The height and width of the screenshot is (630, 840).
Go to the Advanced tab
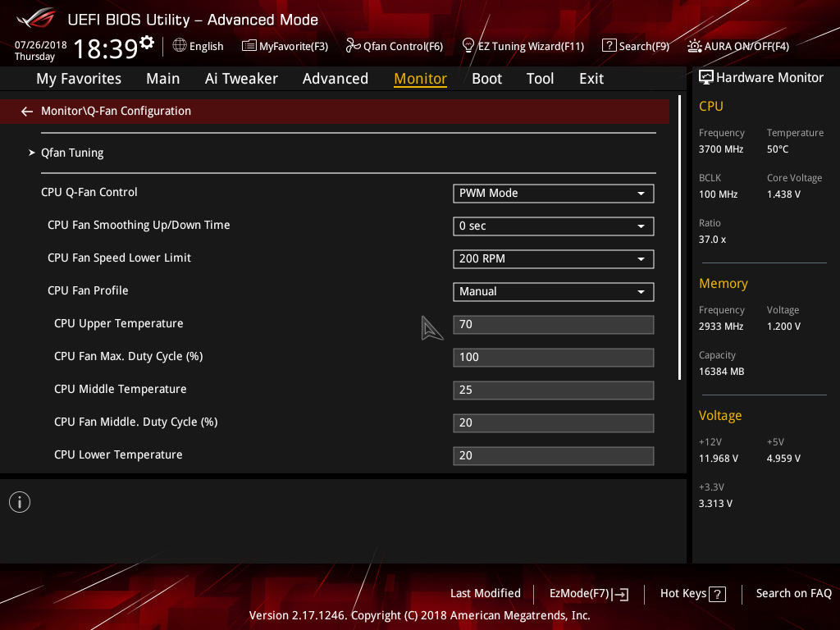pyautogui.click(x=336, y=79)
